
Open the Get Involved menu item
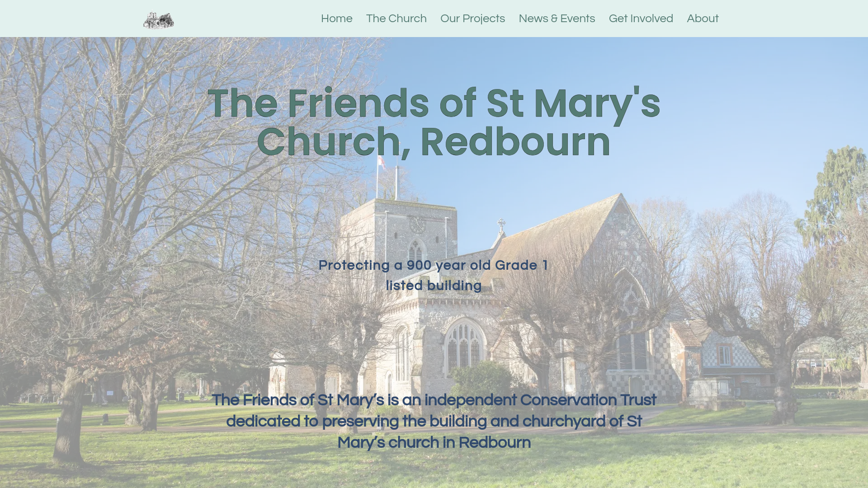click(x=641, y=19)
